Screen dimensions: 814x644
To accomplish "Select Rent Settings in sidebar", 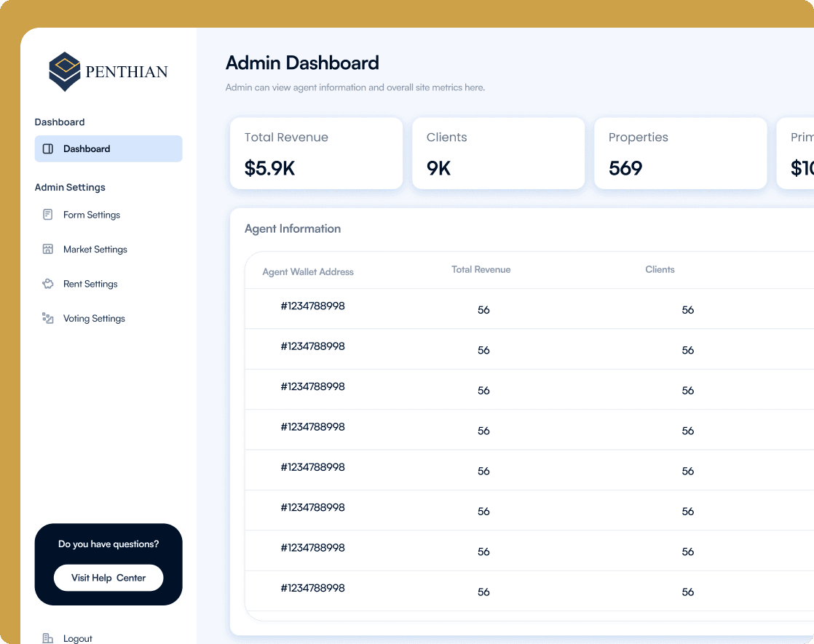I will 90,284.
